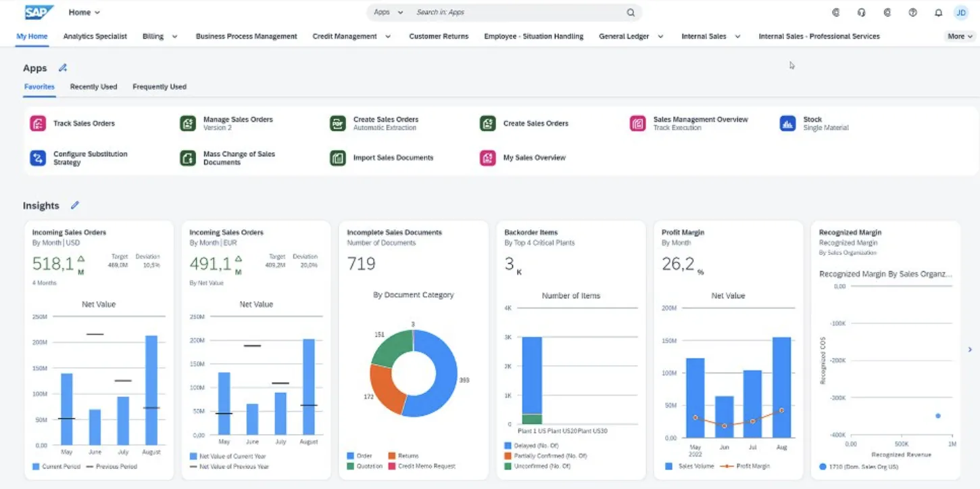
Task: Open the notifications bell
Action: 939,12
